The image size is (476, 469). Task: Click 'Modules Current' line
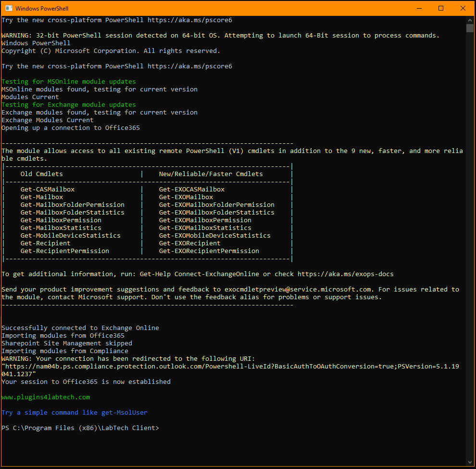pos(30,97)
